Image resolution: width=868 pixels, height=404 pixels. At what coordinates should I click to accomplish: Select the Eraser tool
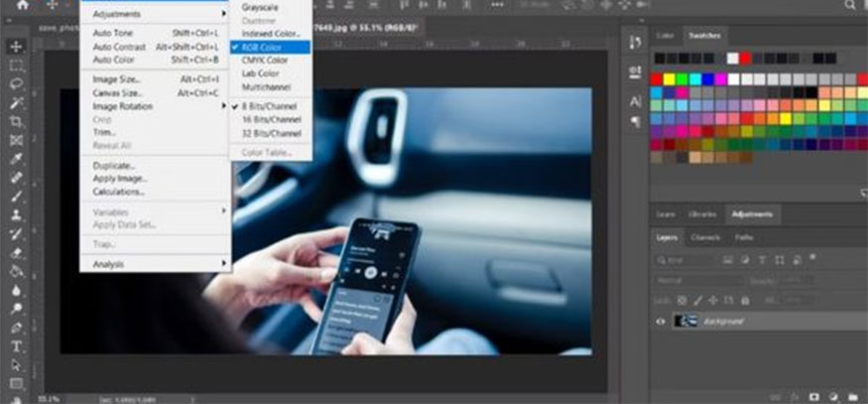(17, 253)
